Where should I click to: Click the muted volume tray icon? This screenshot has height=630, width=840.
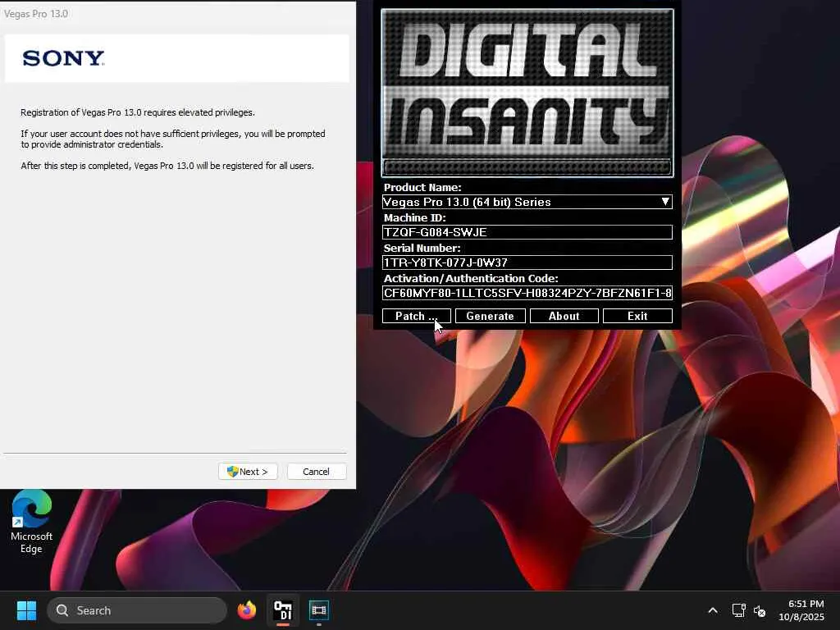759,610
